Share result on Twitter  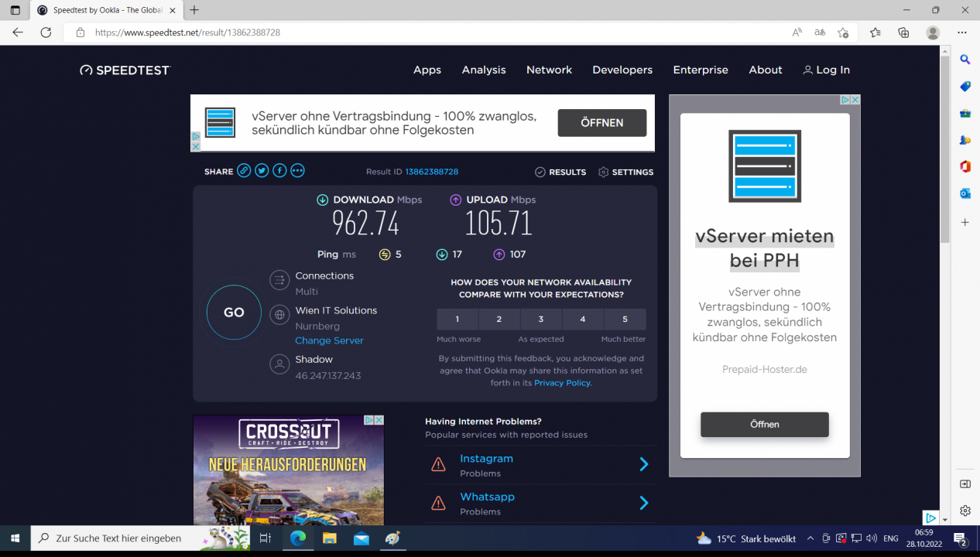[262, 171]
